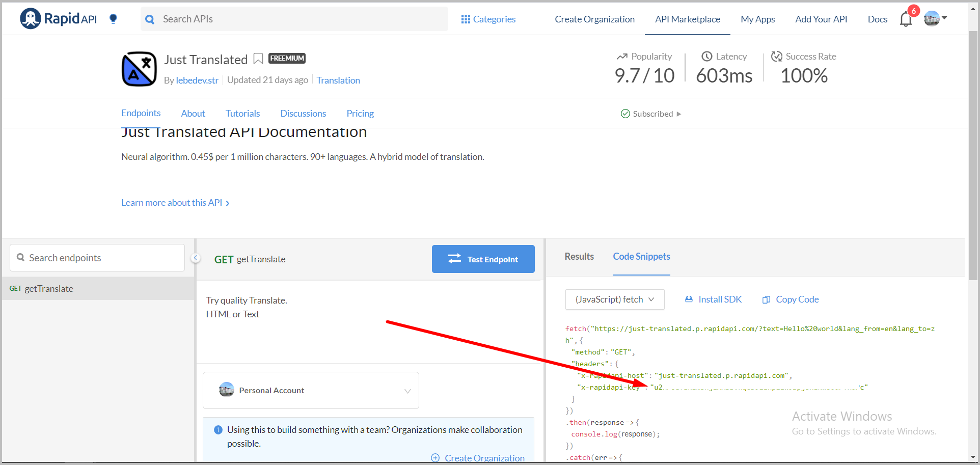980x465 pixels.
Task: Open the RapidAPI home logo
Action: 58,19
